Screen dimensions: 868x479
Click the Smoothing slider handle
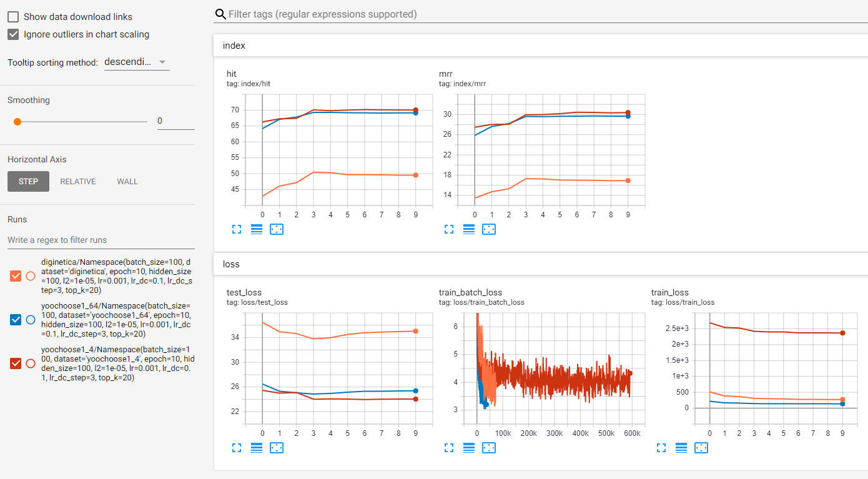[x=17, y=122]
